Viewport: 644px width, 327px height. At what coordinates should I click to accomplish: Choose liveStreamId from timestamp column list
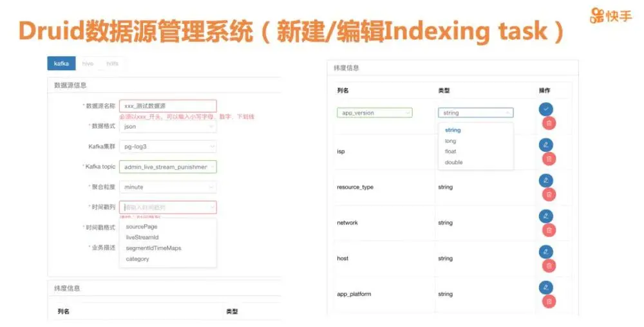click(168, 237)
